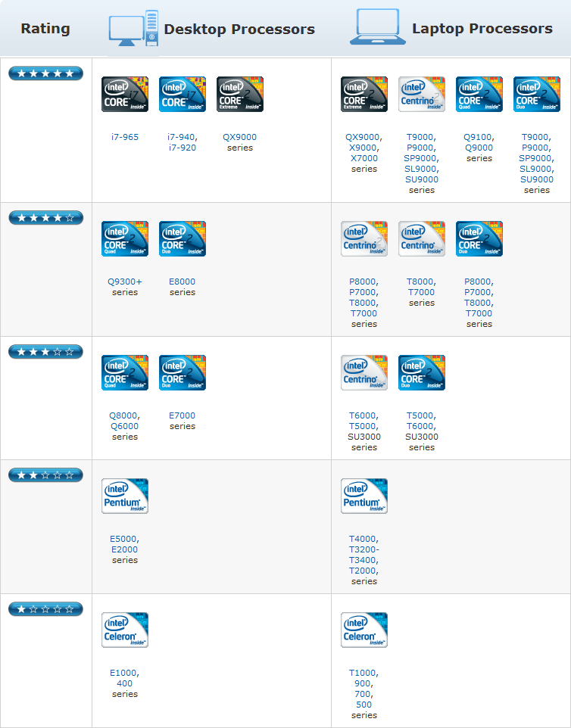
Task: Click the Laptop Processors heading
Action: (482, 28)
